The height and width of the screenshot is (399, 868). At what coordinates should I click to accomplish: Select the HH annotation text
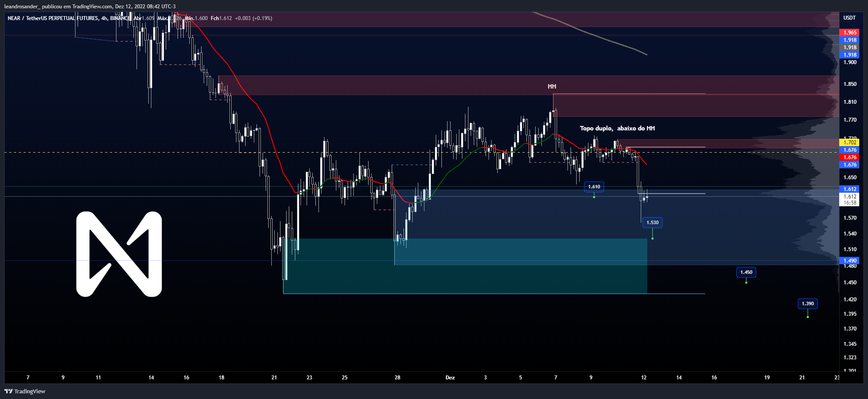[x=552, y=86]
